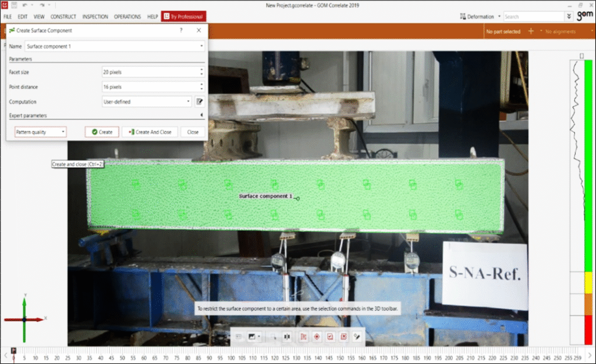The height and width of the screenshot is (364, 596).
Task: Click the undo arrow icon
Action: (24, 5)
